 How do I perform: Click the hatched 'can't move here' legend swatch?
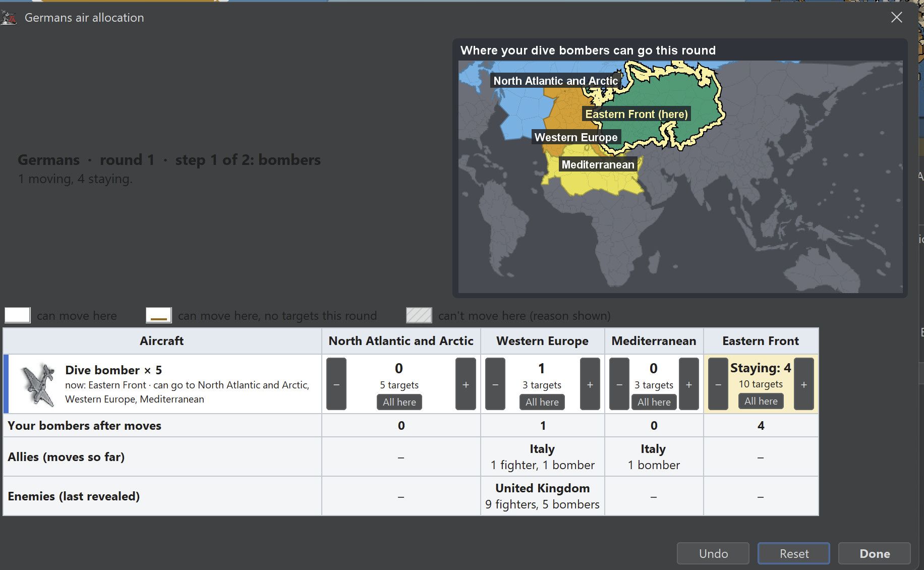point(419,315)
